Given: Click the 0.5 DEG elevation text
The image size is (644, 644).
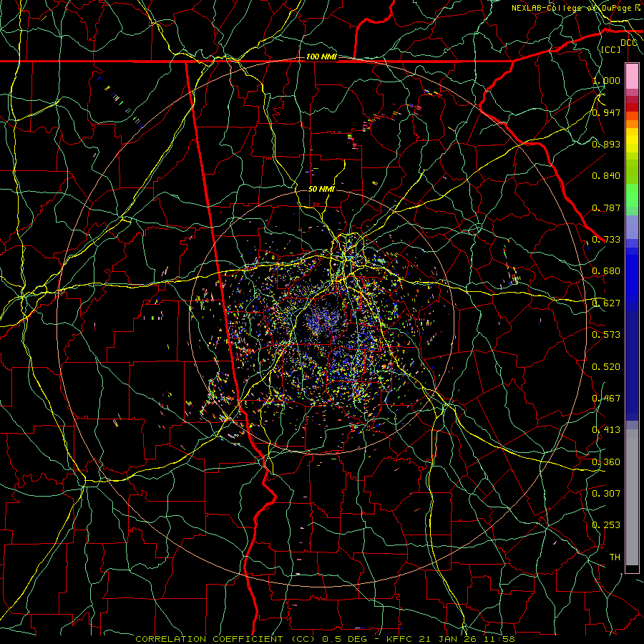Looking at the screenshot, I should point(344,639).
